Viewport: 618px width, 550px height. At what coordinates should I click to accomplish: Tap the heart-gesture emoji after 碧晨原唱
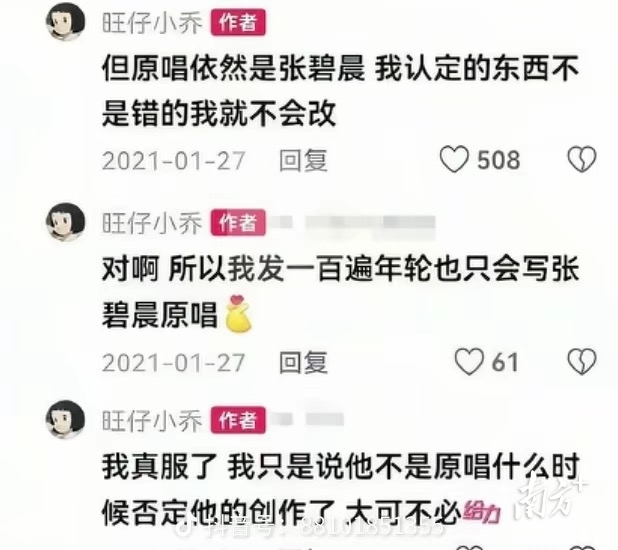click(238, 315)
